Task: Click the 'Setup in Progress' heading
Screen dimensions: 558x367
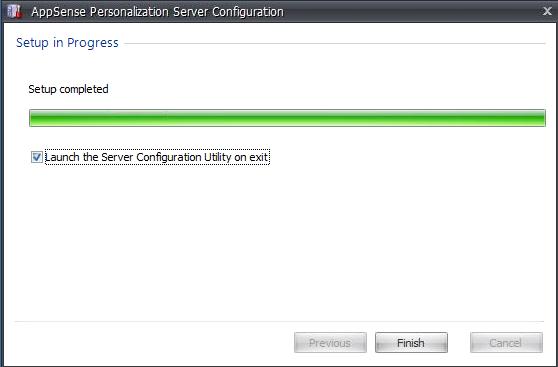Action: (x=67, y=43)
